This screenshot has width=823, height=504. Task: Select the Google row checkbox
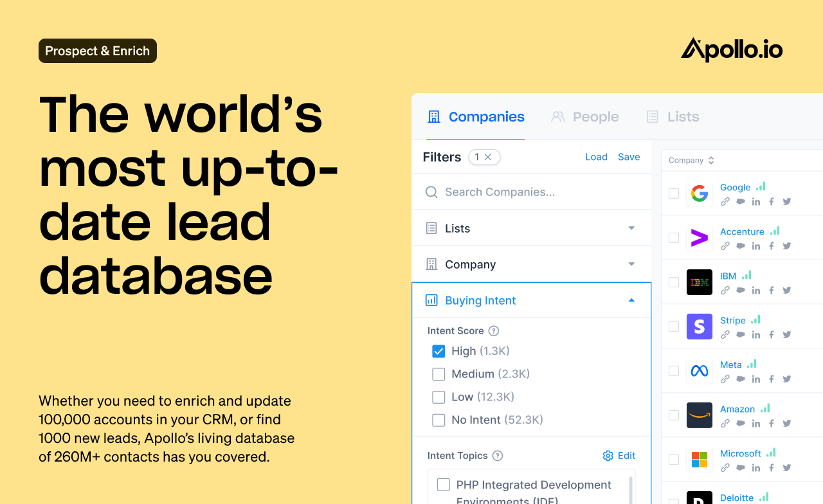point(674,194)
